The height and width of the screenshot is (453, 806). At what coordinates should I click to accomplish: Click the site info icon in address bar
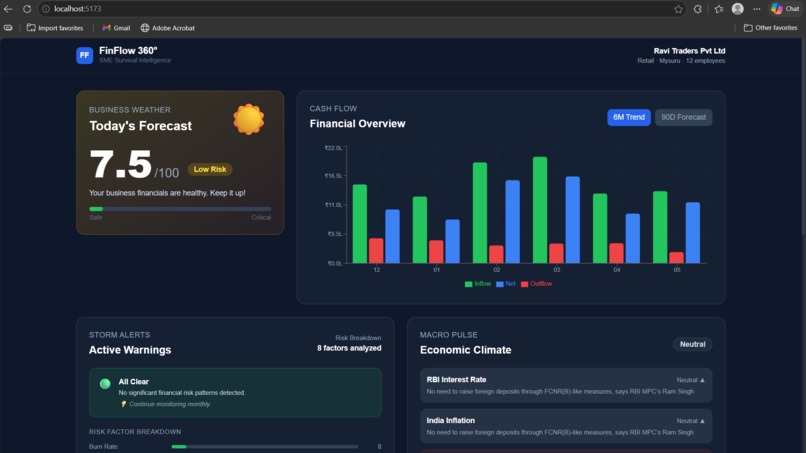pos(46,9)
